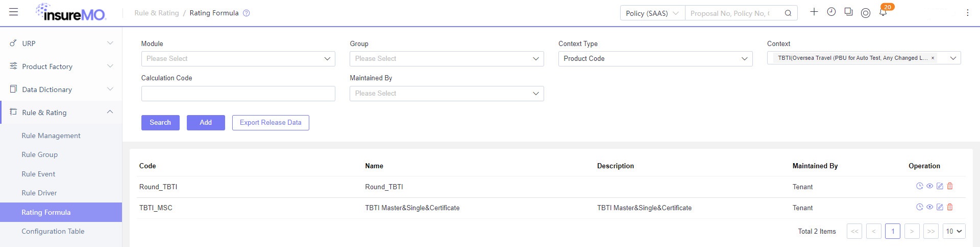Click the plus icon in top bar
Screen dimensions: 980x247
814,12
